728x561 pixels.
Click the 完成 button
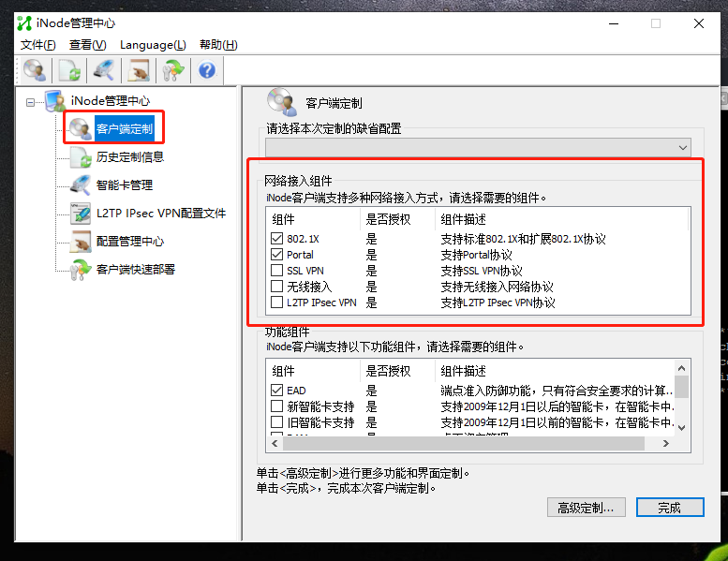point(670,508)
